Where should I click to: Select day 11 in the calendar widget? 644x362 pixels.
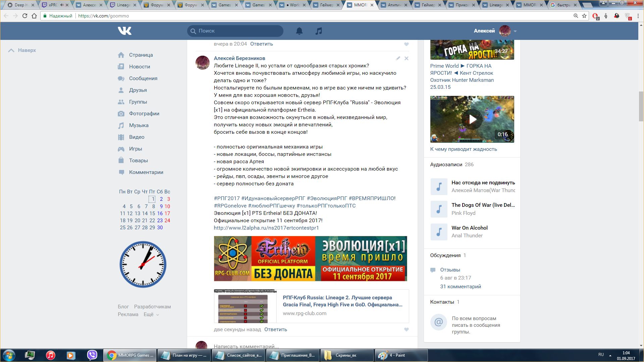[123, 214]
